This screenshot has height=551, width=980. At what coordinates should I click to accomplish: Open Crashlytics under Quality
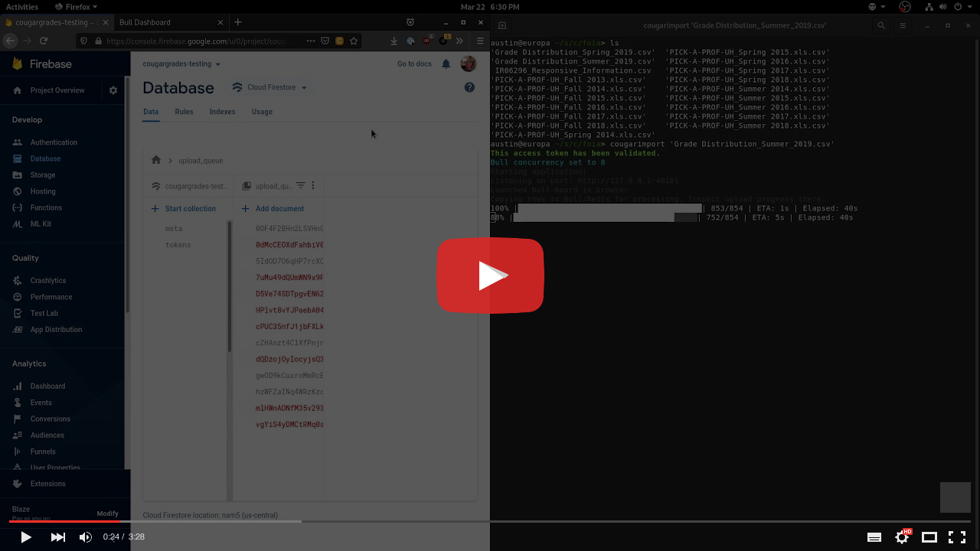point(48,281)
